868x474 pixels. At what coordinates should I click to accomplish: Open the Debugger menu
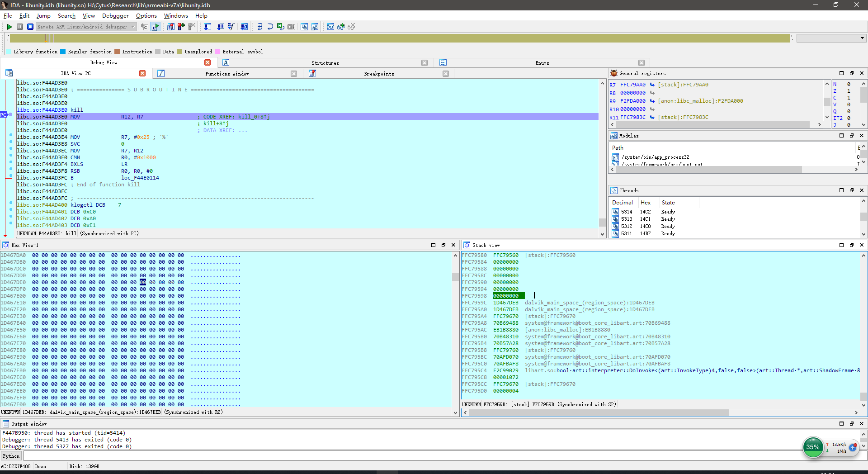pos(115,16)
